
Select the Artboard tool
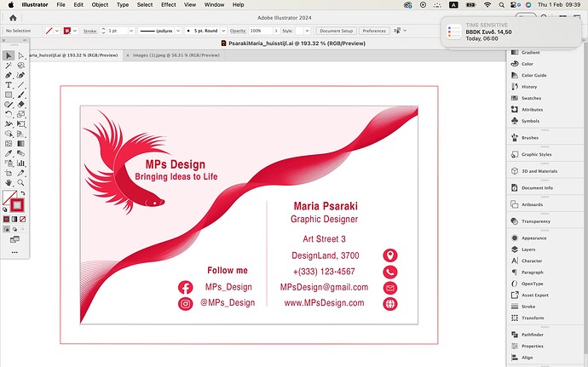pos(9,173)
